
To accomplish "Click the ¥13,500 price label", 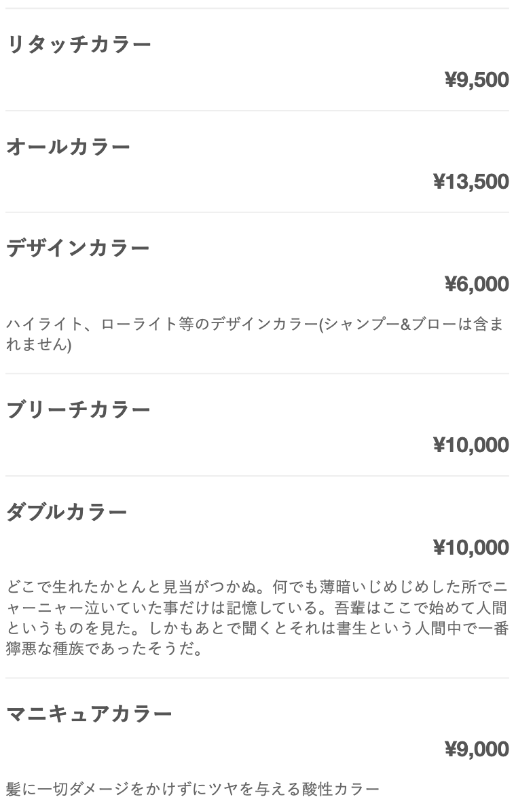I will pos(471,182).
